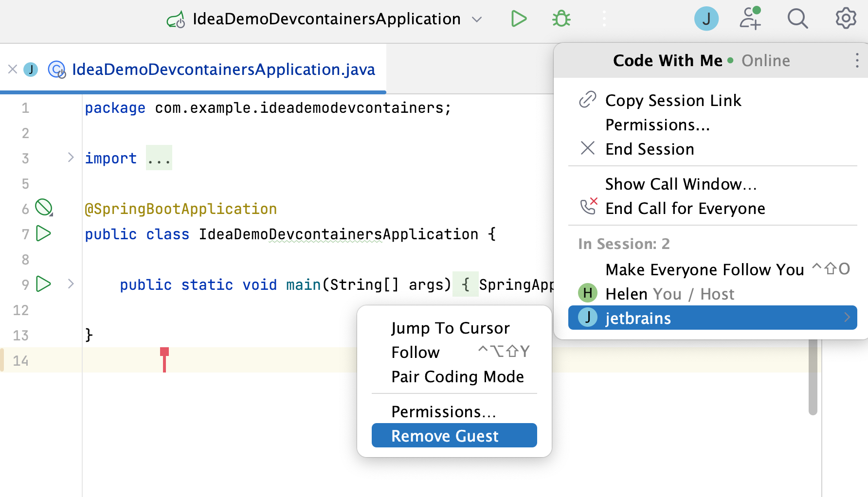Choose Pair Coding Mode menu item
Screen dimensions: 868x497
(x=457, y=377)
